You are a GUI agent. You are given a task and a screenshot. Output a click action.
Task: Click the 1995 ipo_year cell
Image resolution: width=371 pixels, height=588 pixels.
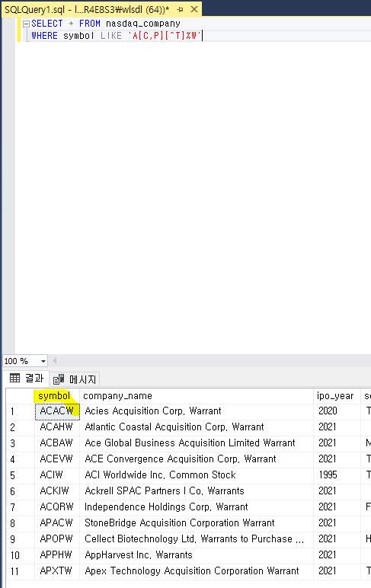tap(337, 475)
